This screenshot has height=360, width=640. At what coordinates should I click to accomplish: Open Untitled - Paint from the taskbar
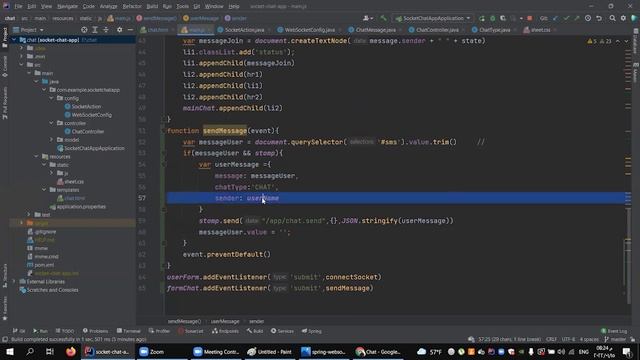(270, 351)
